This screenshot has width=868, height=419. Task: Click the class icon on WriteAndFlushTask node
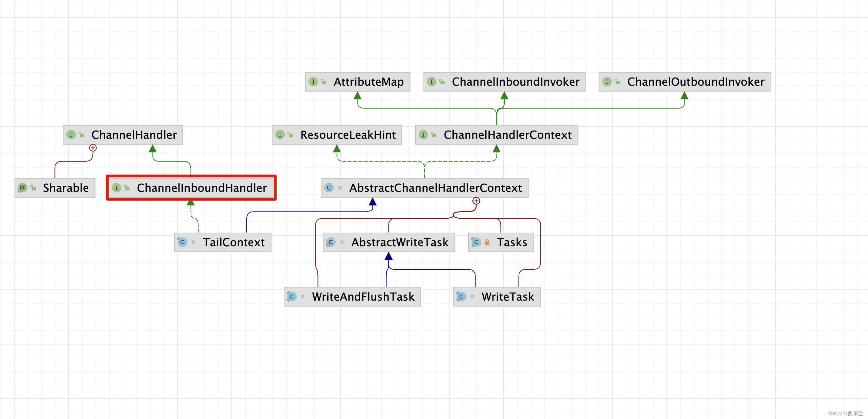point(292,297)
